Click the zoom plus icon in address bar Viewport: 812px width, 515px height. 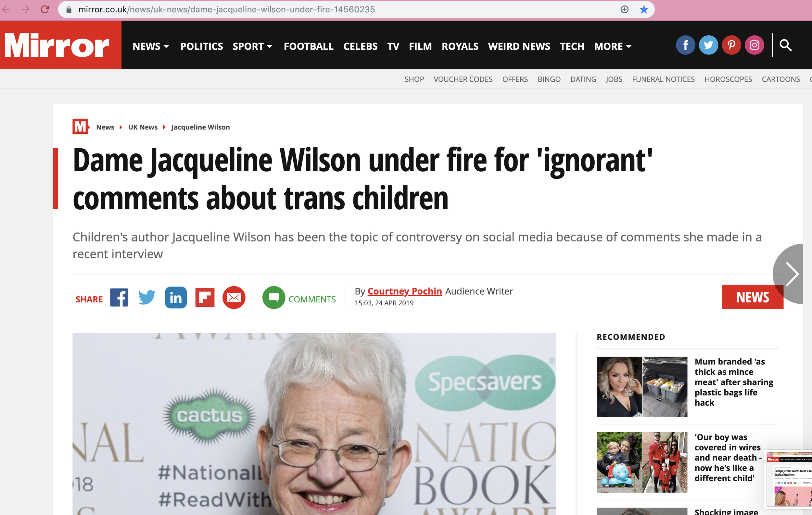point(624,9)
